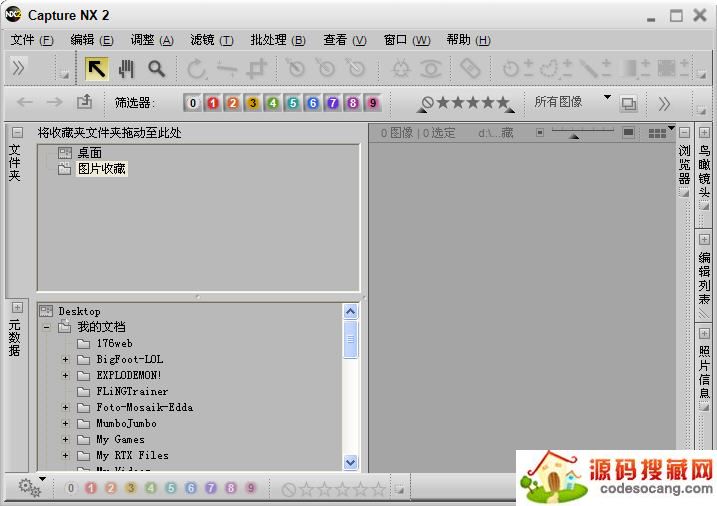Image resolution: width=717 pixels, height=506 pixels.
Task: Toggle filter label 9 (magenta)
Action: tap(372, 103)
